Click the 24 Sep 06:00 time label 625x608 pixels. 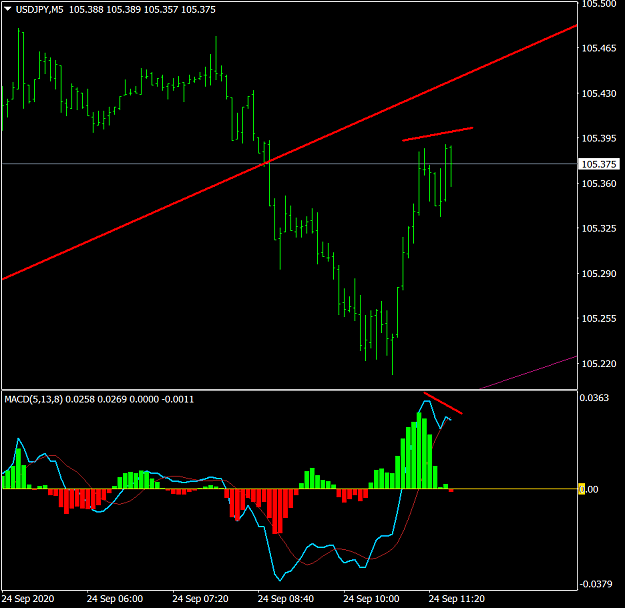pyautogui.click(x=115, y=599)
